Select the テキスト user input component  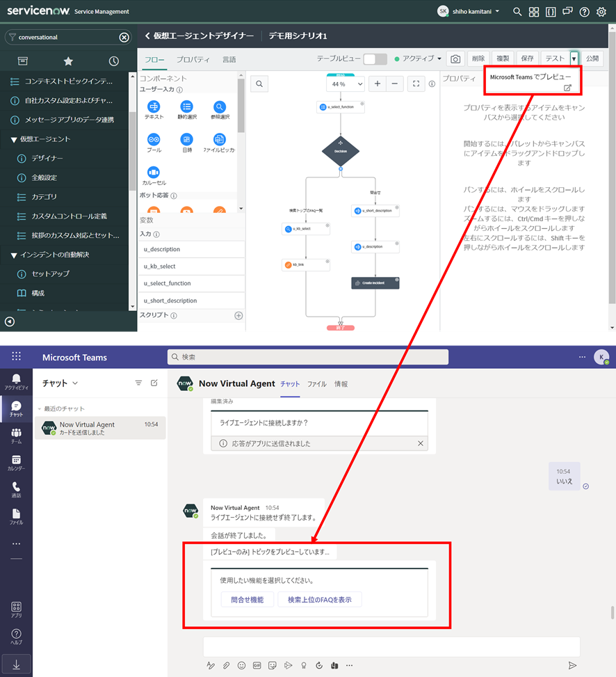154,110
